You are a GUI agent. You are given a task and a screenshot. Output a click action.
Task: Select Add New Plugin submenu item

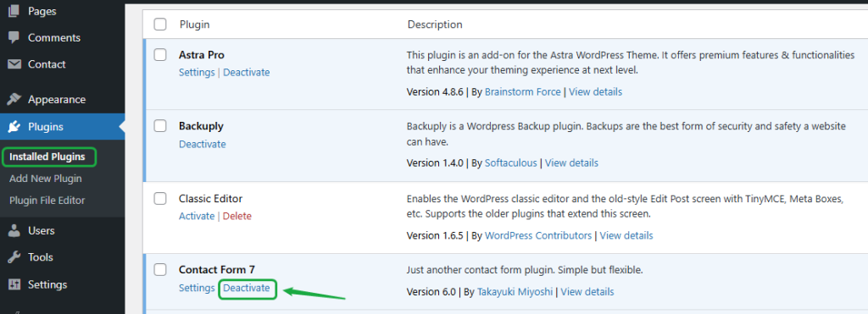[x=46, y=179]
